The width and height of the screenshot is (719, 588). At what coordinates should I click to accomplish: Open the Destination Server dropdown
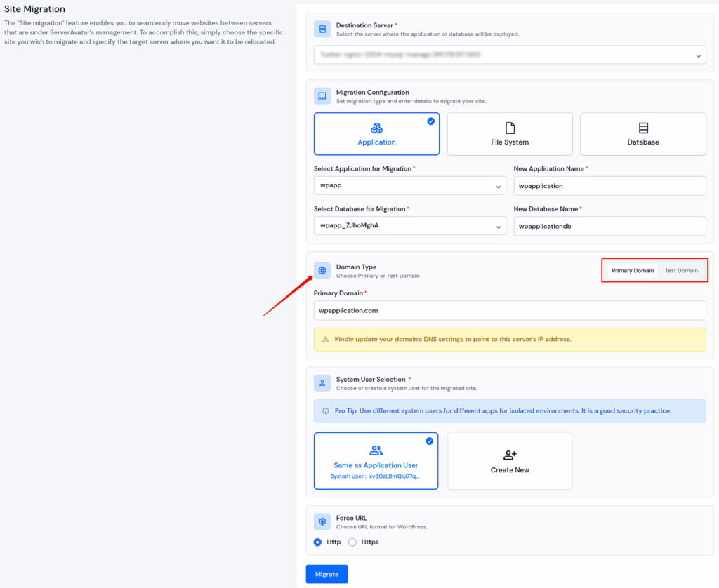click(510, 55)
